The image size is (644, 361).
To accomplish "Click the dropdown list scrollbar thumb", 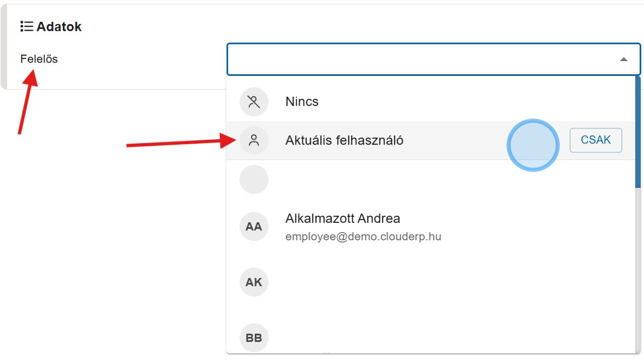I will (x=638, y=131).
